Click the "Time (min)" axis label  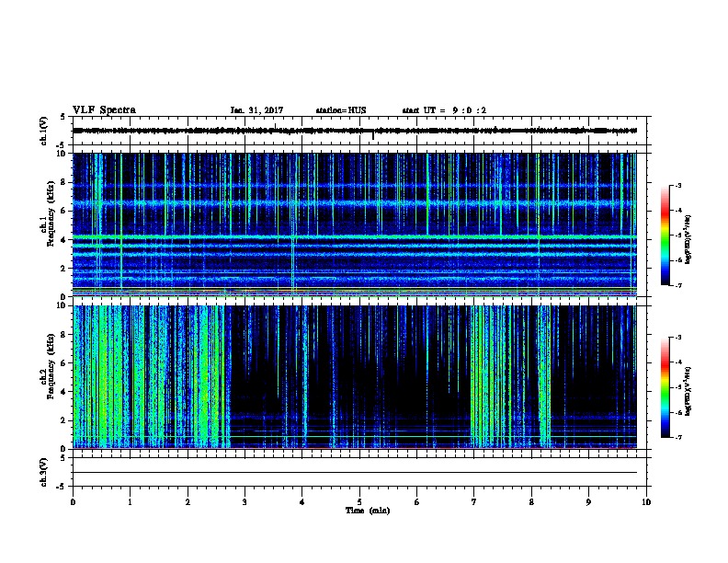click(368, 511)
